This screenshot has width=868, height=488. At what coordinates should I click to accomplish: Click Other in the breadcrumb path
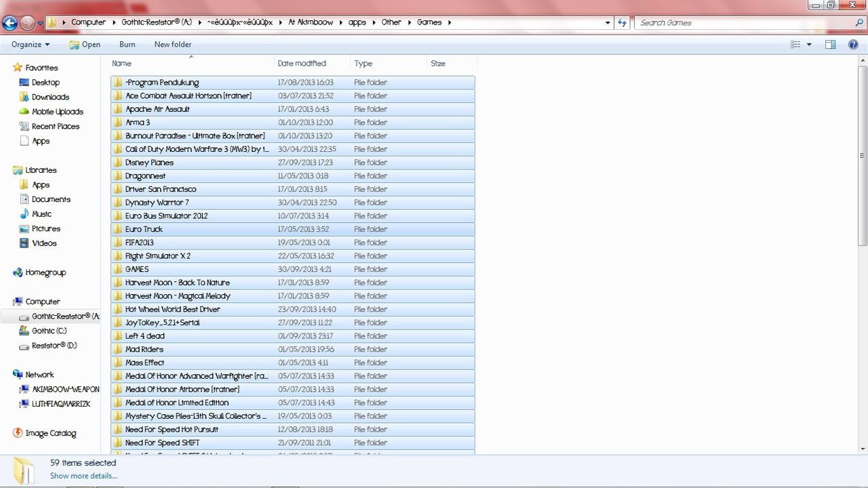(391, 22)
